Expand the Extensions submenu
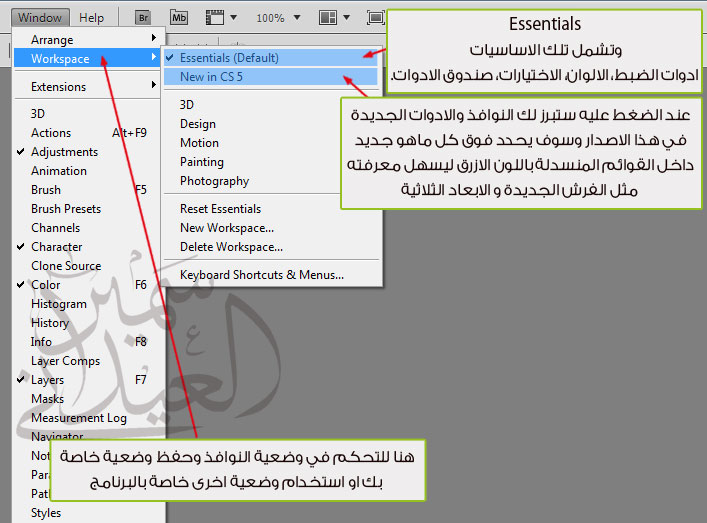707x523 pixels. [89, 87]
